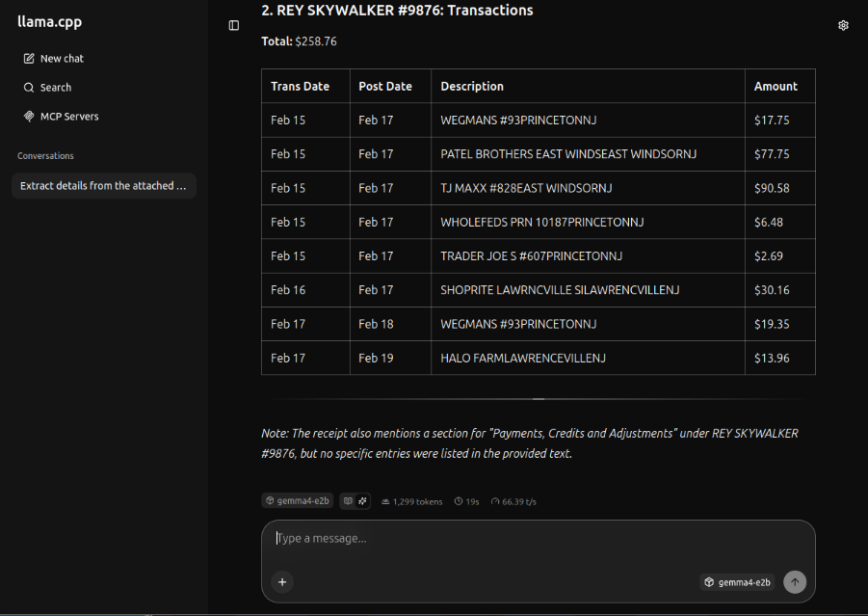Click the gemma4-e2b badge below the response

(298, 501)
